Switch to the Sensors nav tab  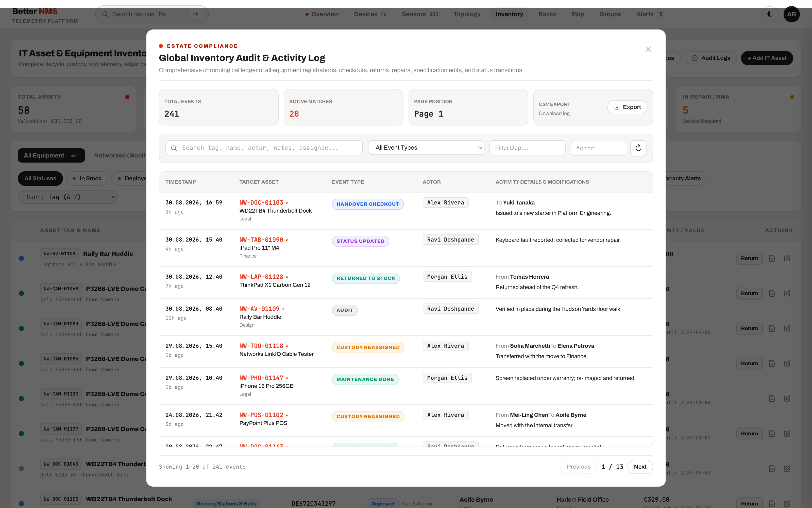(x=420, y=14)
